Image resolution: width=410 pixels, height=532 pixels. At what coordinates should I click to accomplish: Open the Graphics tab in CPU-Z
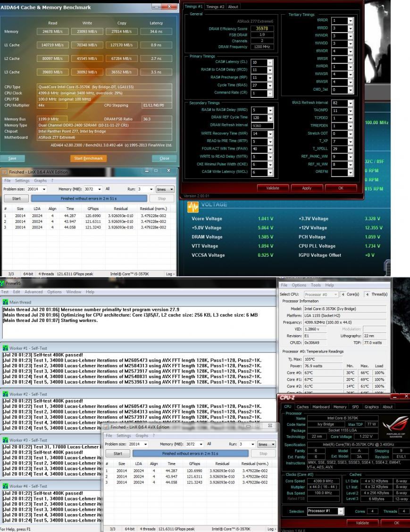pyautogui.click(x=371, y=407)
